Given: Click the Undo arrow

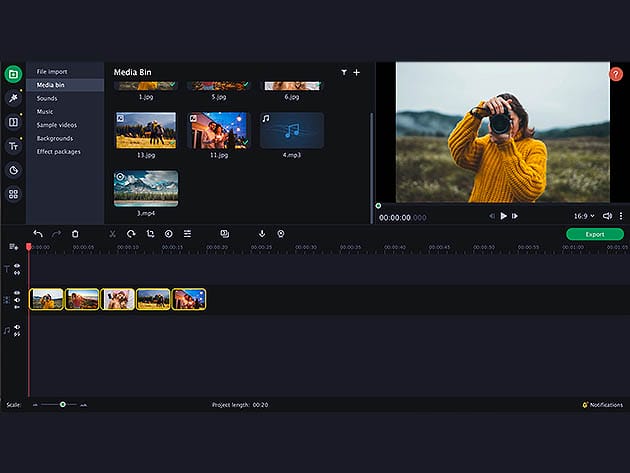Looking at the screenshot, I should pyautogui.click(x=38, y=234).
